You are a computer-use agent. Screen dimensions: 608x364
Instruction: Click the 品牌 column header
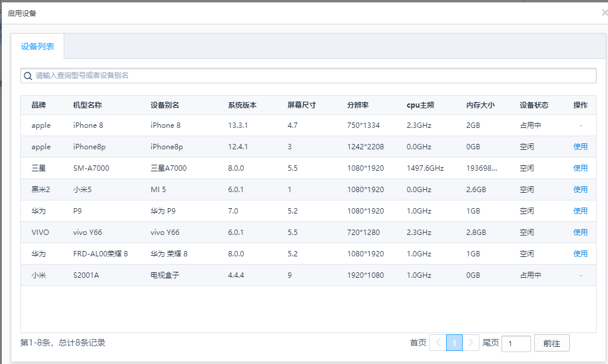[39, 105]
